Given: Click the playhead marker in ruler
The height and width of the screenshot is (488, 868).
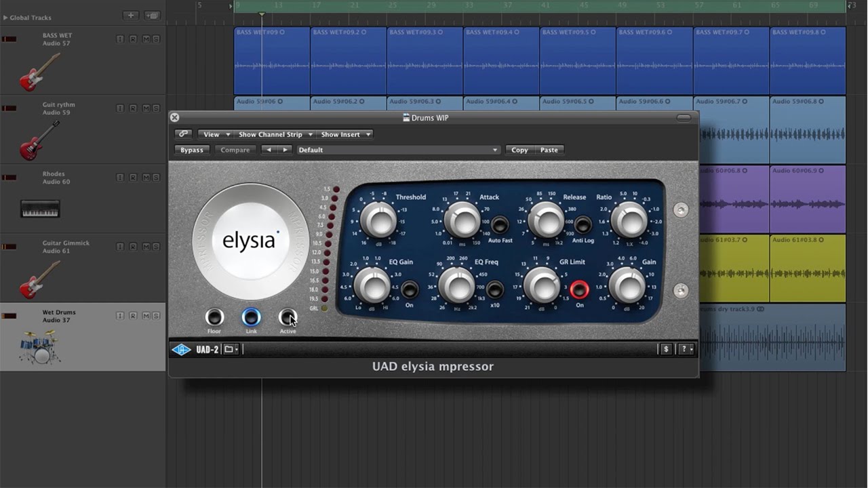Looking at the screenshot, I should 262,14.
